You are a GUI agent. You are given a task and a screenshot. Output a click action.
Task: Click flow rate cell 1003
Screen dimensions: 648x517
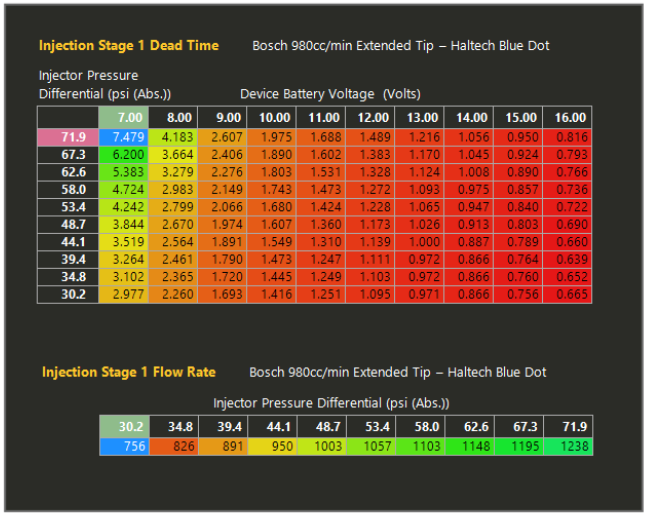point(322,447)
